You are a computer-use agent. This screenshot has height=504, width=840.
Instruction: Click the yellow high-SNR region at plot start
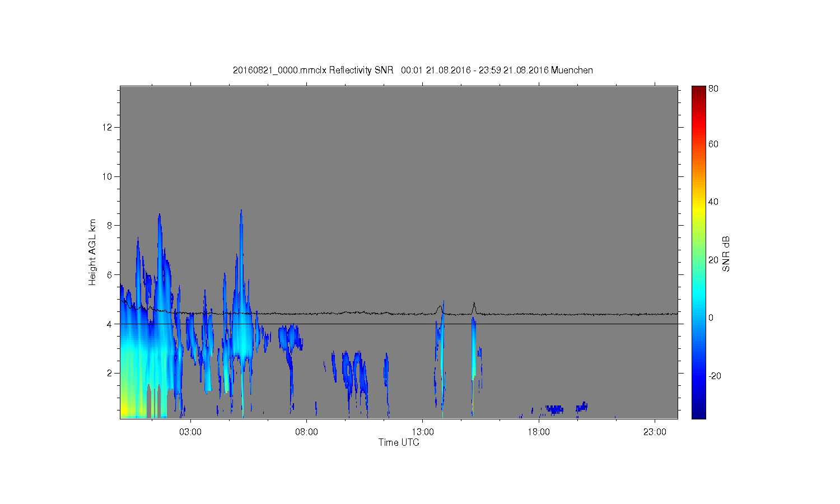coord(125,409)
